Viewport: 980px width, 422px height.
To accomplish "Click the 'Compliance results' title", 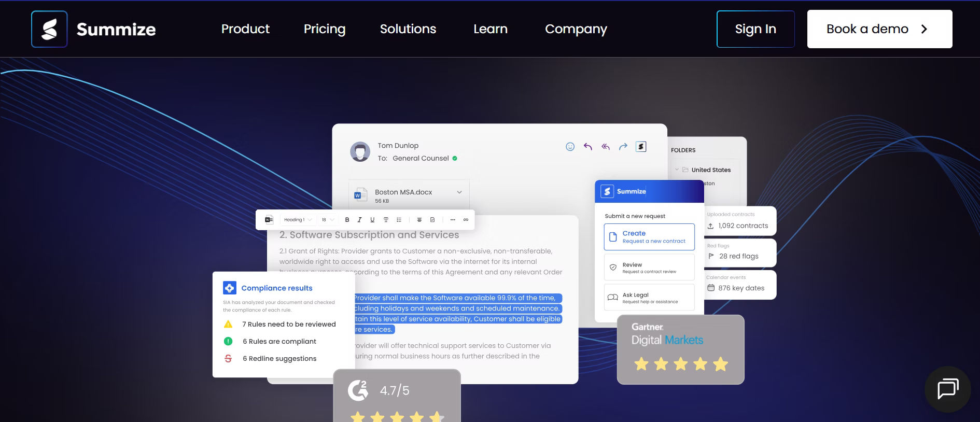I will 277,288.
